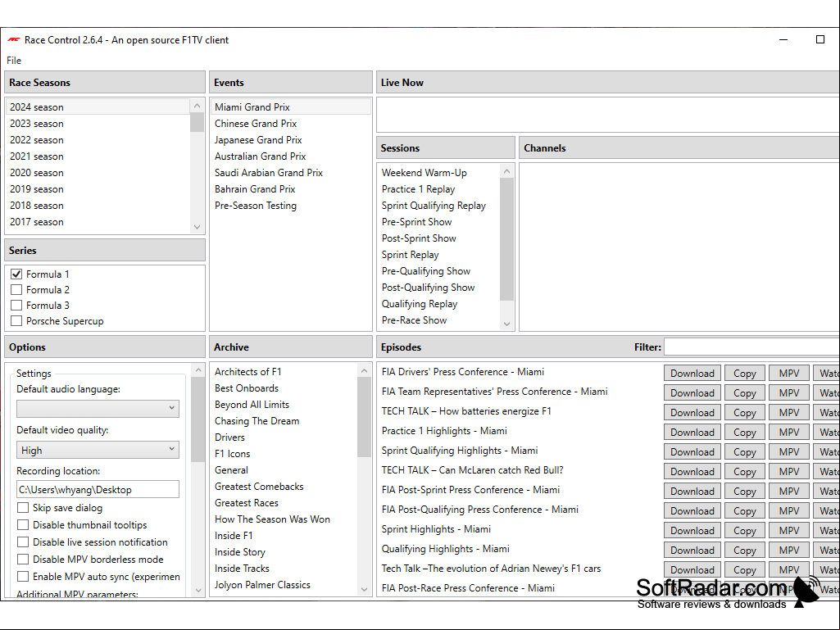Download Qualifying Highlights - Miami episode
Screen dimensions: 840x630
coord(692,551)
